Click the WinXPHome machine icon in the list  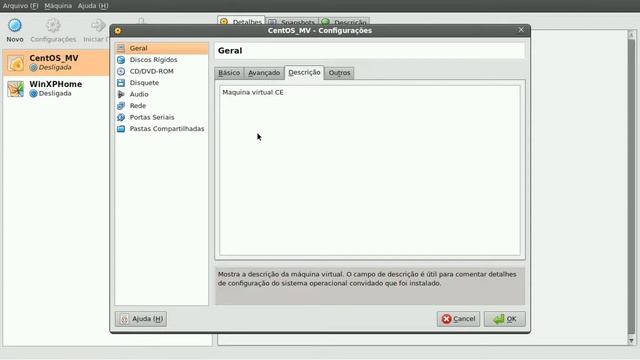[16, 89]
